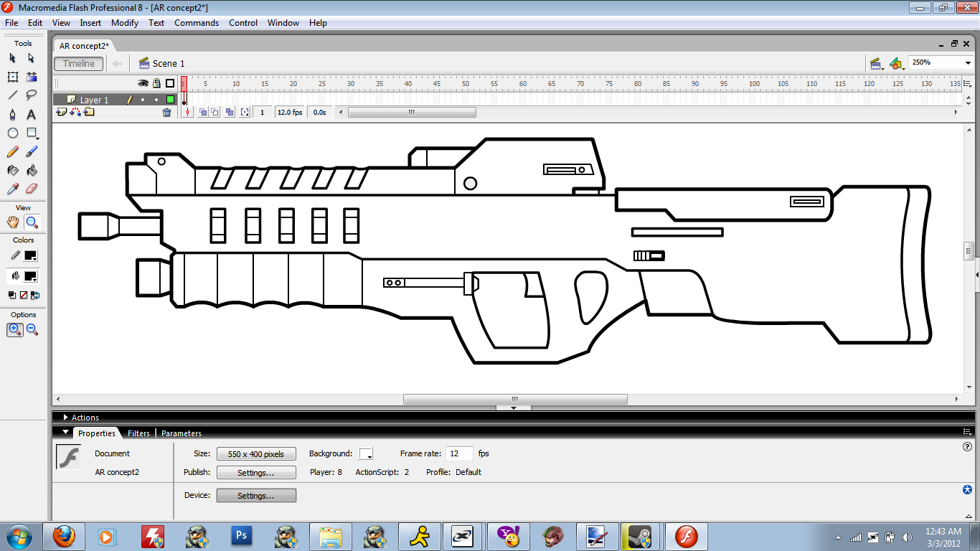Activate the Hand tool
The width and height of the screenshot is (980, 551).
(13, 222)
